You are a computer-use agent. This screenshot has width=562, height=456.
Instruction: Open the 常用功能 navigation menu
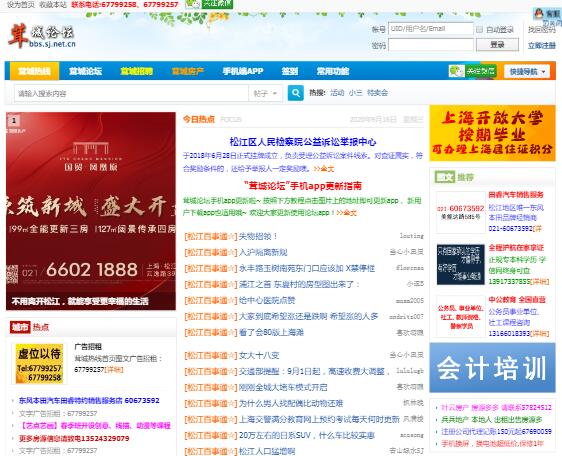(333, 71)
